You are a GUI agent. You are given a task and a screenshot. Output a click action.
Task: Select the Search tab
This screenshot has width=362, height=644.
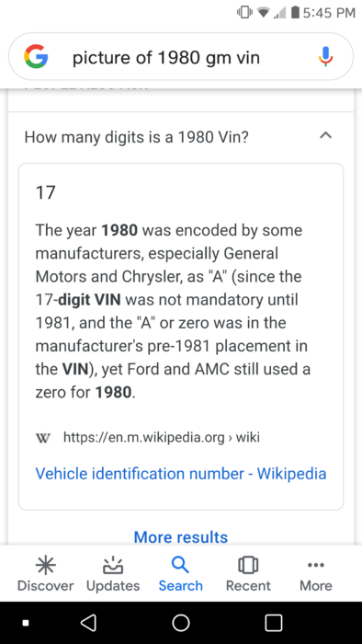point(181,574)
